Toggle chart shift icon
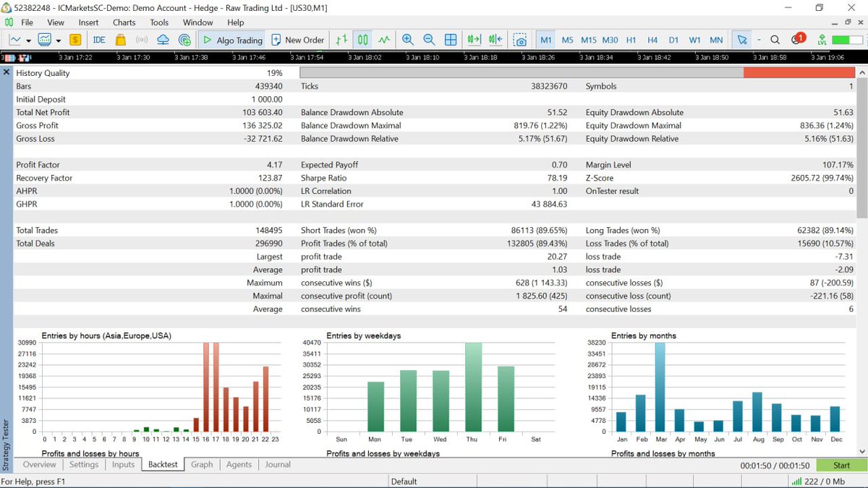Viewport: 868px width, 488px height. coord(495,40)
